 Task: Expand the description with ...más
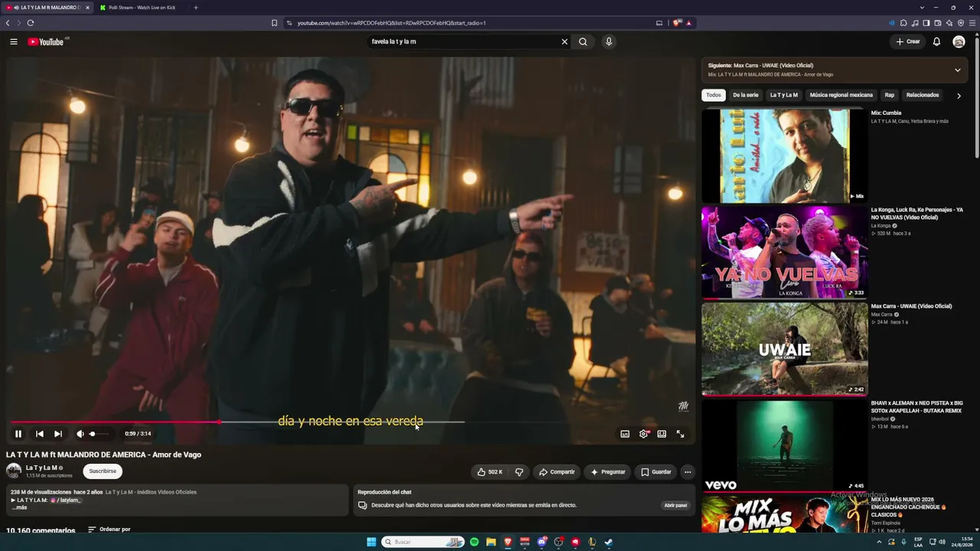[20, 507]
